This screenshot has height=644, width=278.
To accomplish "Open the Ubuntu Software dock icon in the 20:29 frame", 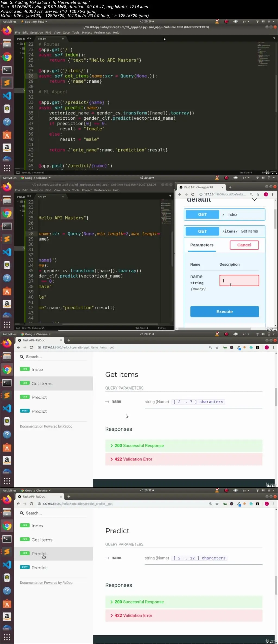I will coord(7,291).
